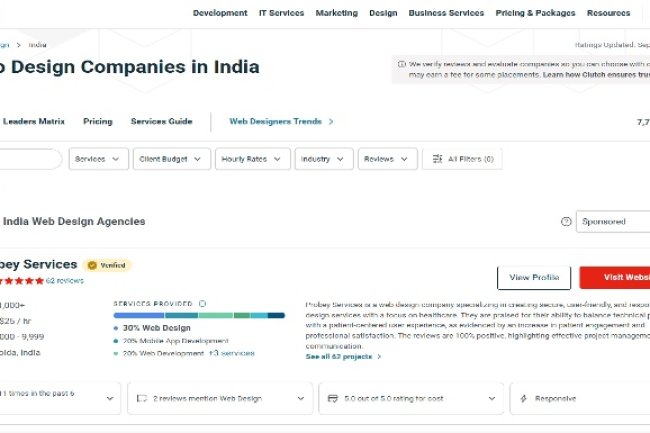This screenshot has height=433, width=650.
Task: Click the credit card icon in the cost rating pill
Action: [x=333, y=398]
